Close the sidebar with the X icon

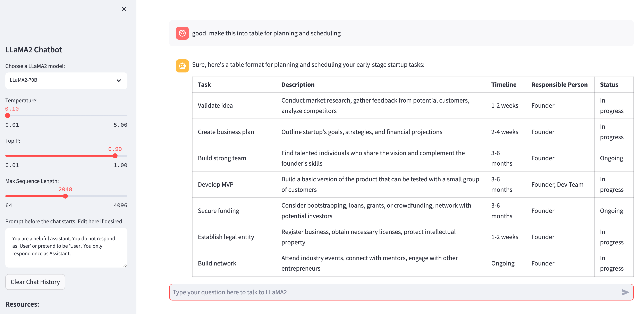124,9
